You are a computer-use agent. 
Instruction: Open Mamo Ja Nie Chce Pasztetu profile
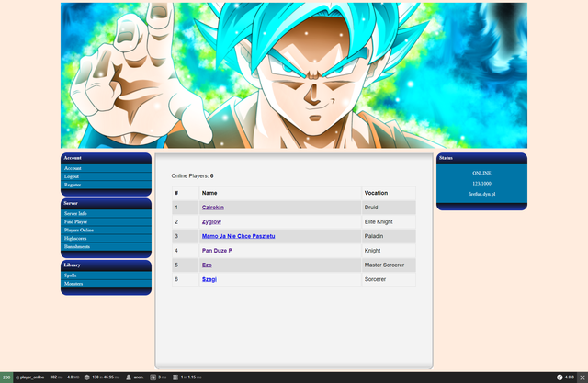(x=239, y=236)
